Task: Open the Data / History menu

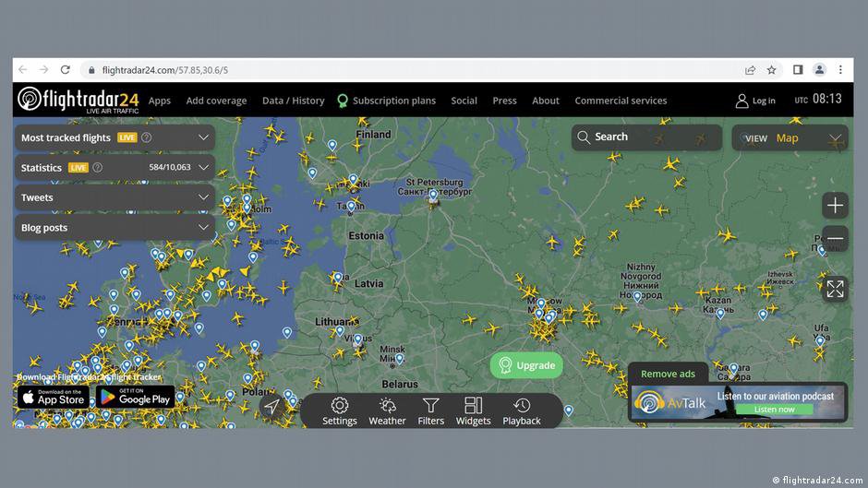Action: (x=293, y=101)
